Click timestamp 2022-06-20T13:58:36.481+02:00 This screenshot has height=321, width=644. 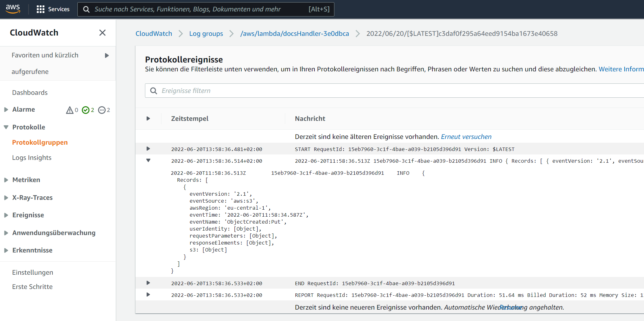click(x=217, y=149)
